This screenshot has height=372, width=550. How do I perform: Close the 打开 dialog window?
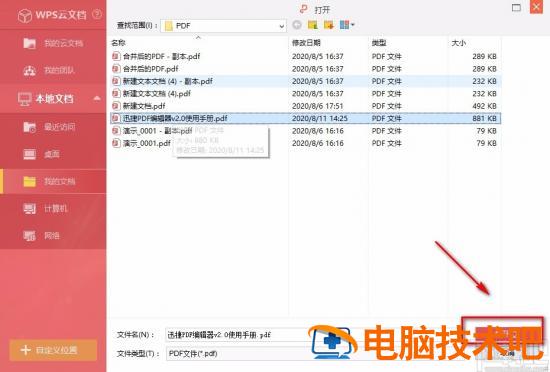(x=536, y=7)
